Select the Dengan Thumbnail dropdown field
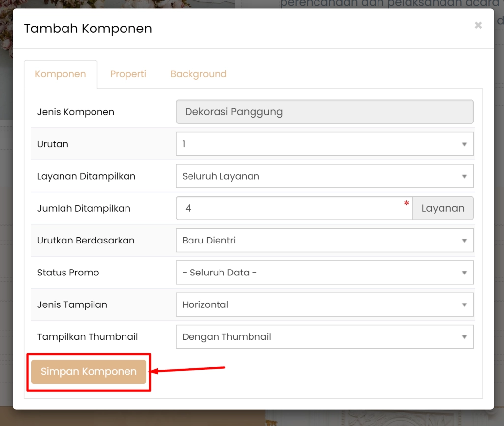The width and height of the screenshot is (504, 426). pos(320,336)
